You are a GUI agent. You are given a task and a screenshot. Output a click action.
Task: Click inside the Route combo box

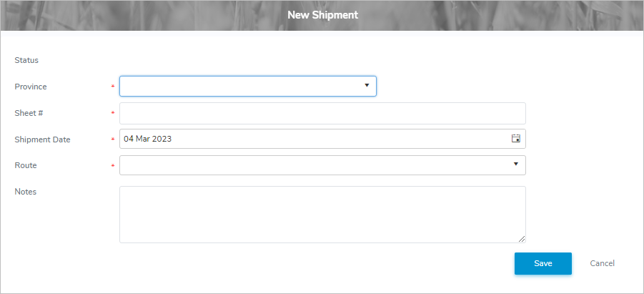(314, 165)
